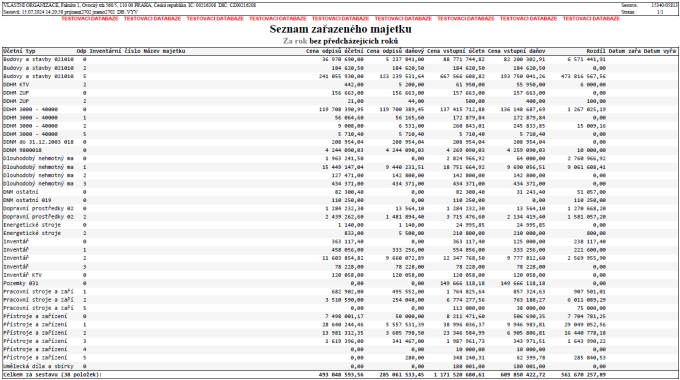Viewport: 680px width, 380px height.
Task: Click the 'Za rok' subtitle text
Action: coord(295,41)
